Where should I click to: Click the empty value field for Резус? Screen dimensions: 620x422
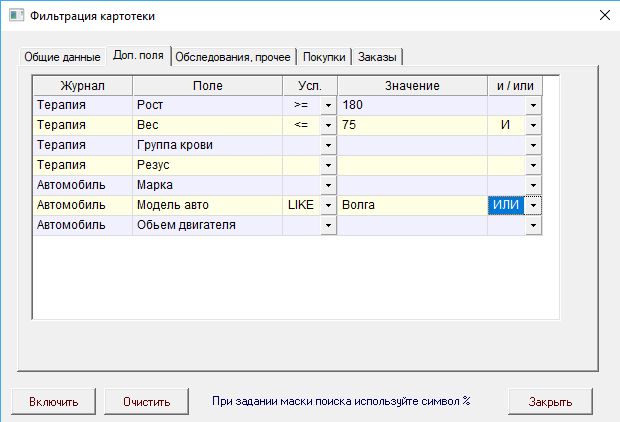pyautogui.click(x=412, y=165)
